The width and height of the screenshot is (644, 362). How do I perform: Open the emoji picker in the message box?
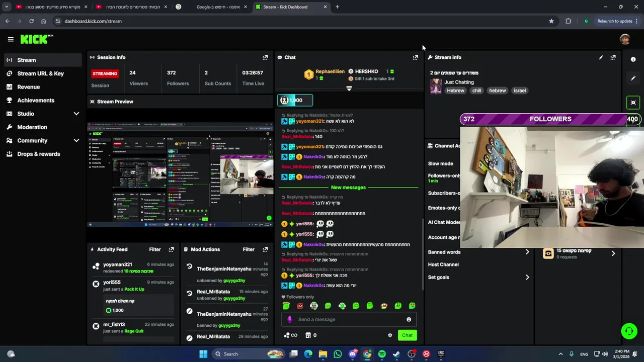[409, 319]
